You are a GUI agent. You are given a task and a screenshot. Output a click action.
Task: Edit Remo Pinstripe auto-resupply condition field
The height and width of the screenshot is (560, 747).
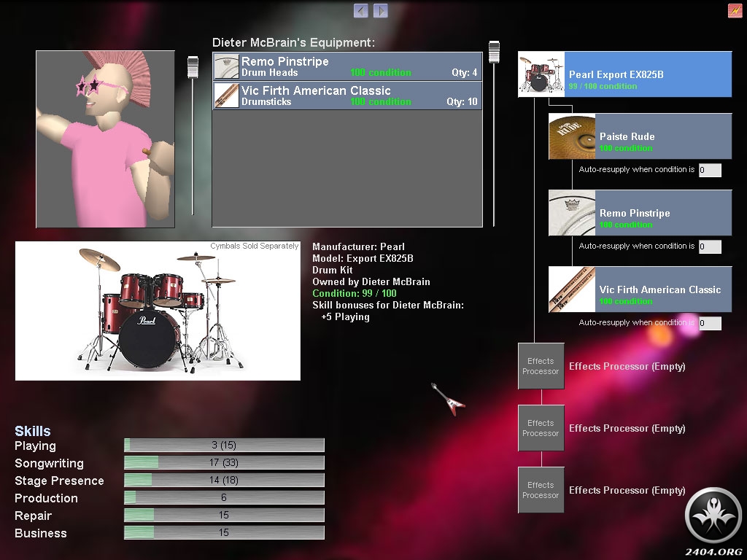coord(710,246)
